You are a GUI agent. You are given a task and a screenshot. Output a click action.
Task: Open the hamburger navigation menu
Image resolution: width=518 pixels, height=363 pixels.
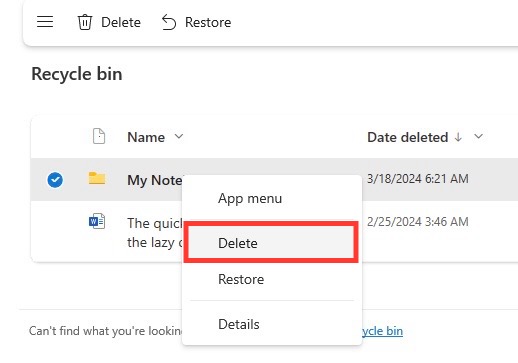(x=45, y=22)
